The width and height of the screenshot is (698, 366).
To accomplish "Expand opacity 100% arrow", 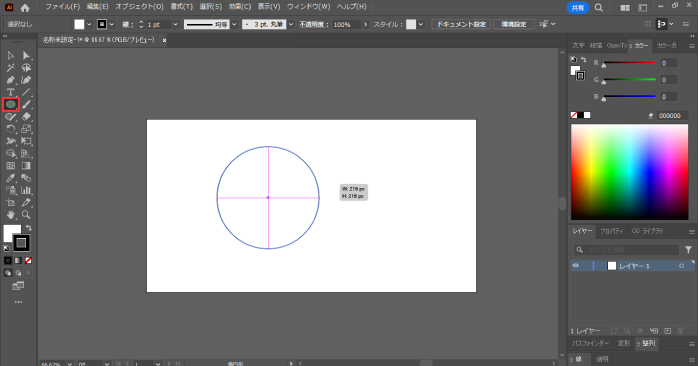I will (x=365, y=24).
